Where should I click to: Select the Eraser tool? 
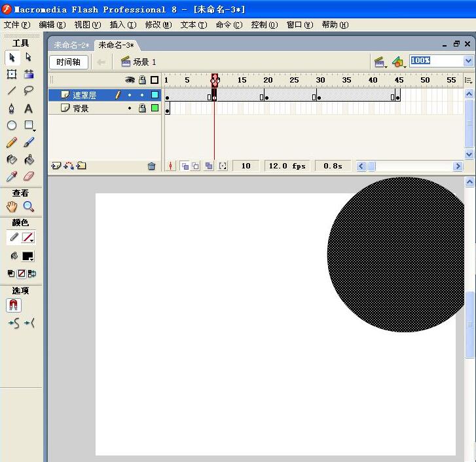[x=29, y=176]
